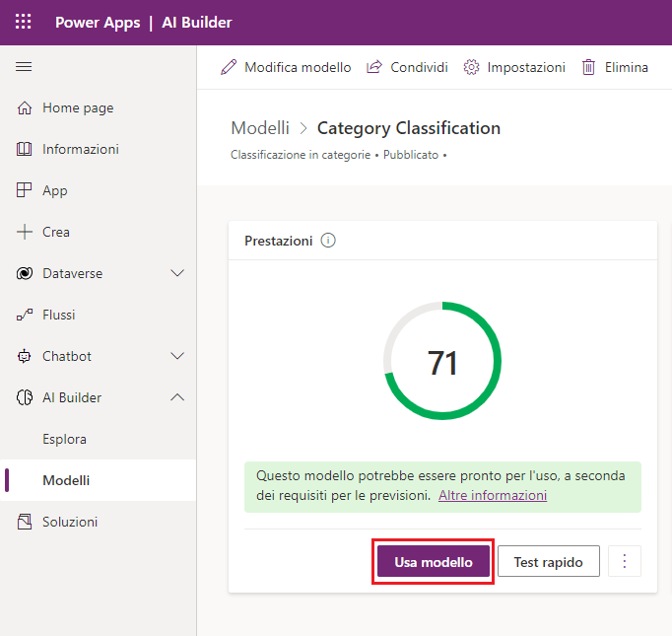The image size is (672, 636).
Task: Click the trash can icon for Elimina
Action: click(x=588, y=67)
